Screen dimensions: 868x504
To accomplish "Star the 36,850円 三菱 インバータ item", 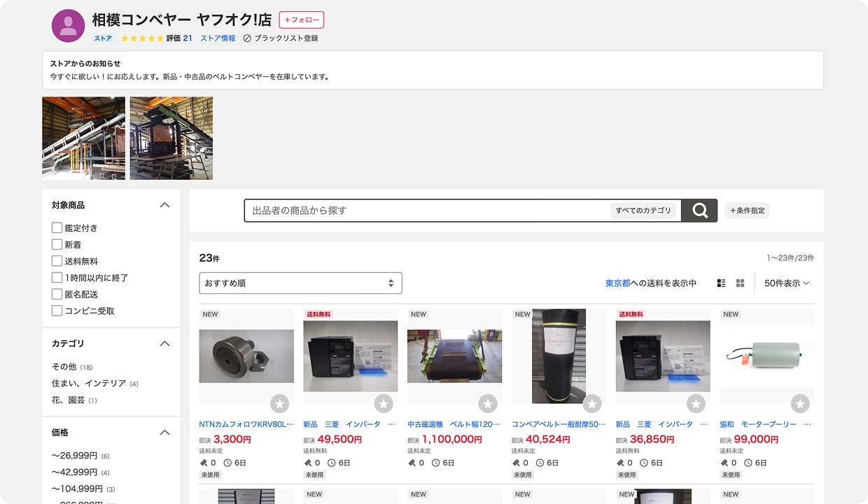I will (x=696, y=403).
